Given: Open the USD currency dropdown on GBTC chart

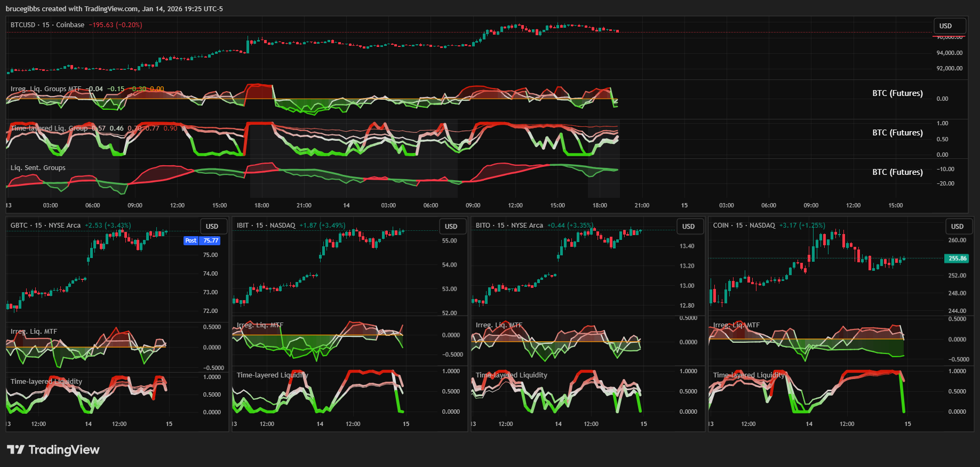Looking at the screenshot, I should click(x=212, y=226).
